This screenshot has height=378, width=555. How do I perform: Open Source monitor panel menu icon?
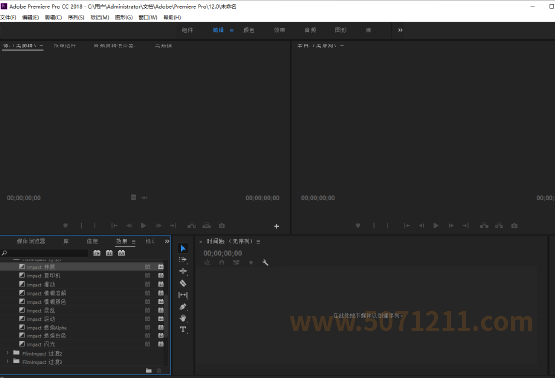[x=41, y=46]
